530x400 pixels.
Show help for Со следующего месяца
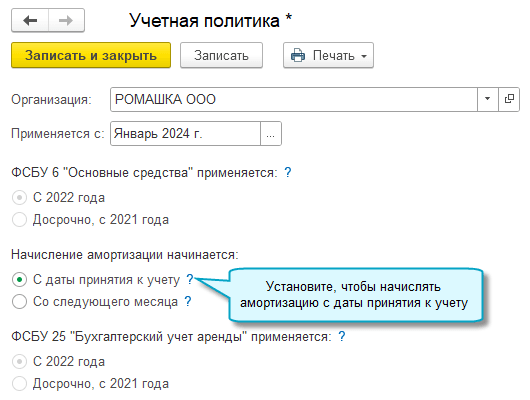188,301
